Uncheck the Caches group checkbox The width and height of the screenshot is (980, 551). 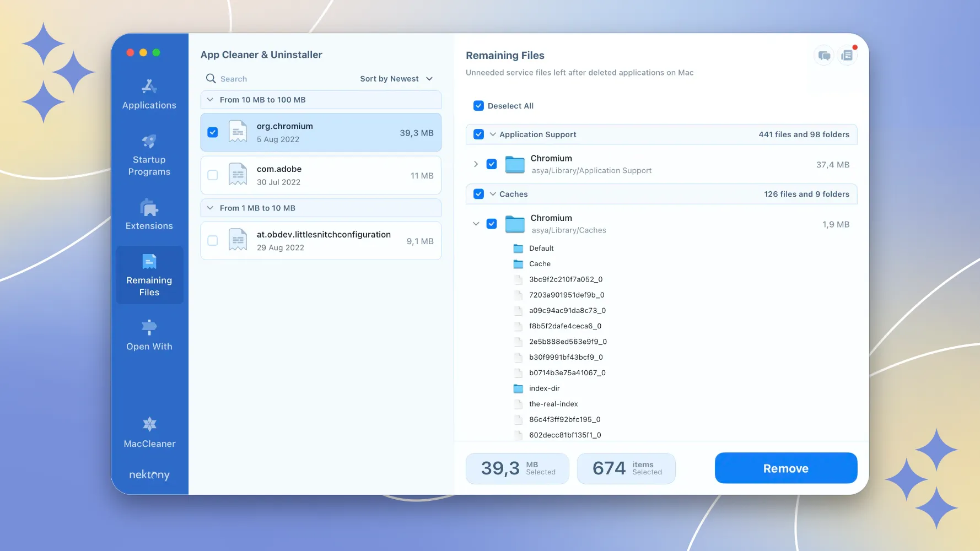(478, 194)
